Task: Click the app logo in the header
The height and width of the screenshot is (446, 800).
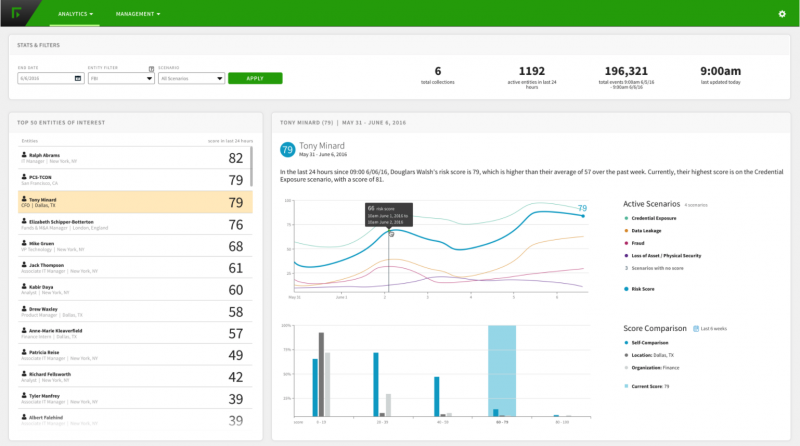Action: [16, 13]
